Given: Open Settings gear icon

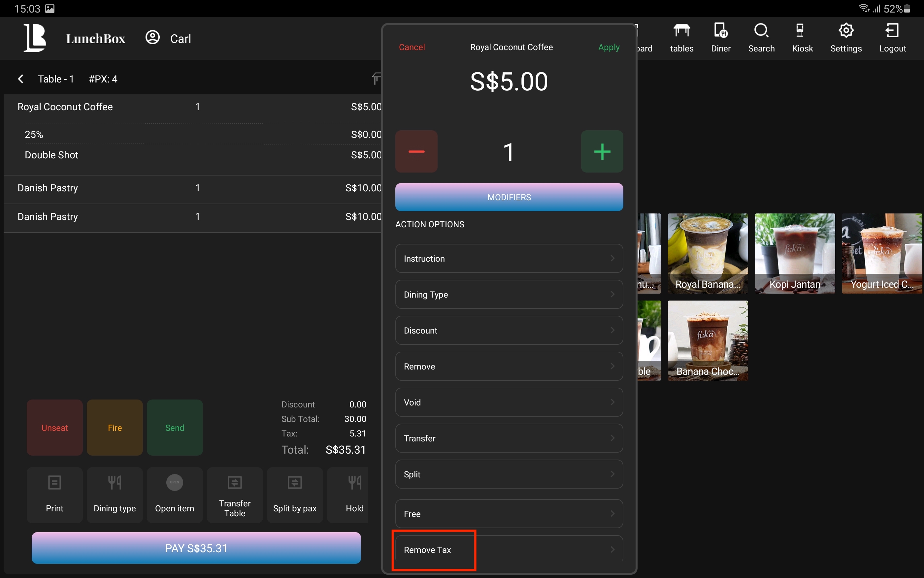Looking at the screenshot, I should (x=846, y=31).
